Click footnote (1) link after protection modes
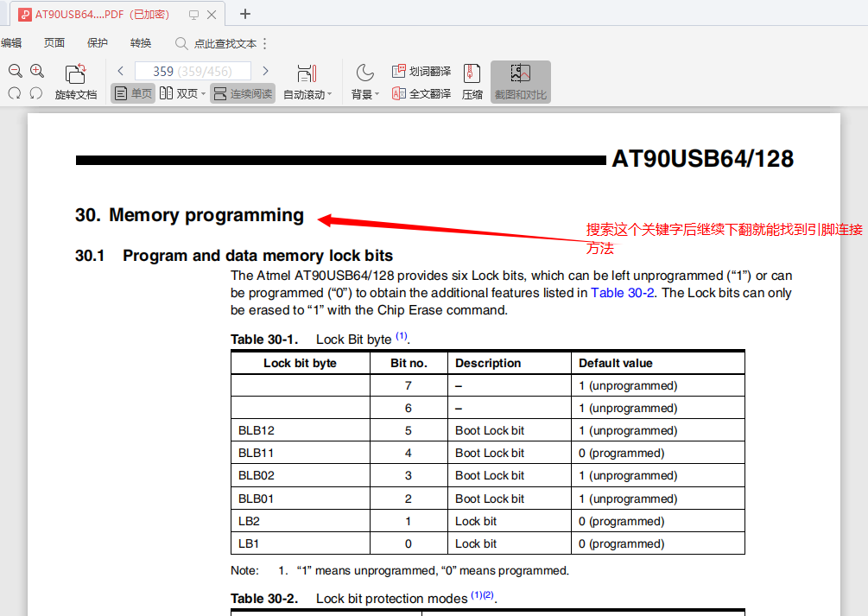Screen dimensions: 868x616 pos(476,595)
